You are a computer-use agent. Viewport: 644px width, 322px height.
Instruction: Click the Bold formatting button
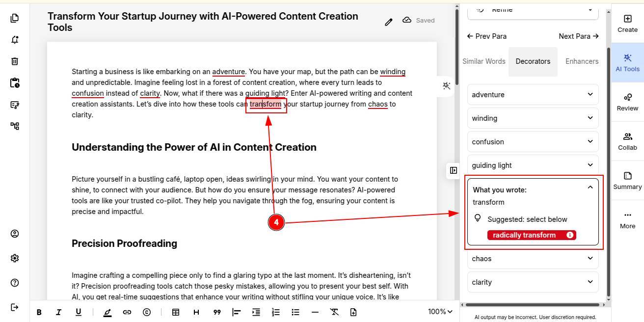tap(39, 312)
